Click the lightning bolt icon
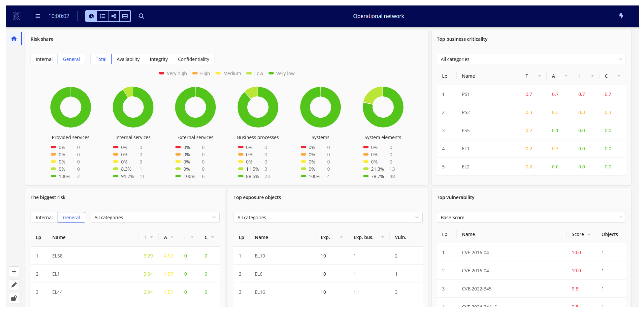Image resolution: width=644 pixels, height=312 pixels. click(x=621, y=16)
